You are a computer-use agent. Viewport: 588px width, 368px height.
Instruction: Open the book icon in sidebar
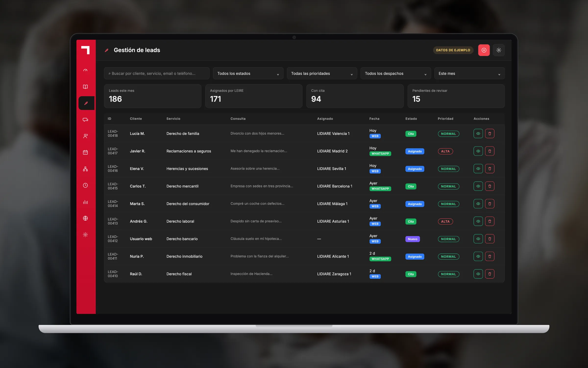85,87
